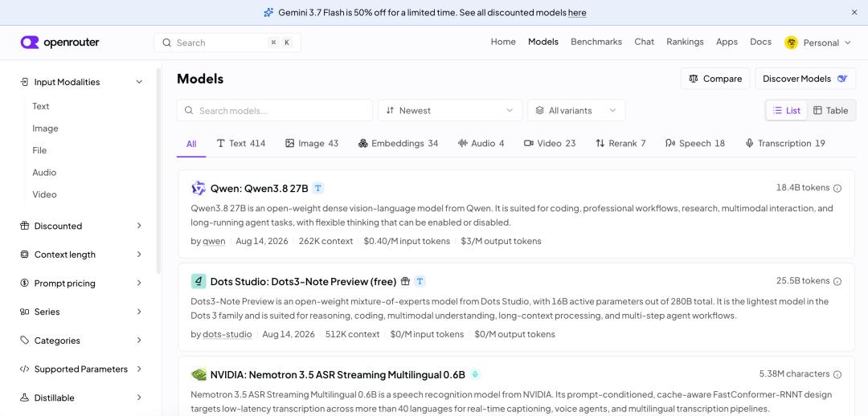The width and height of the screenshot is (868, 416).
Task: Open the Qwen: Qwen3.8 27B model
Action: 259,188
